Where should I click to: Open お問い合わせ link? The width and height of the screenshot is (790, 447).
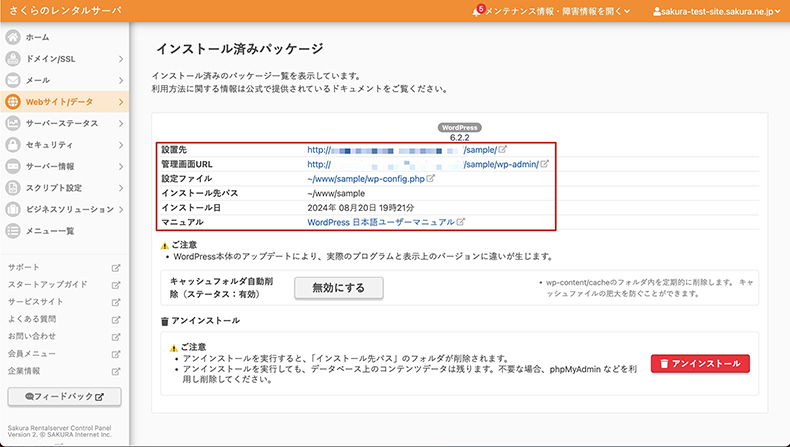coord(32,337)
